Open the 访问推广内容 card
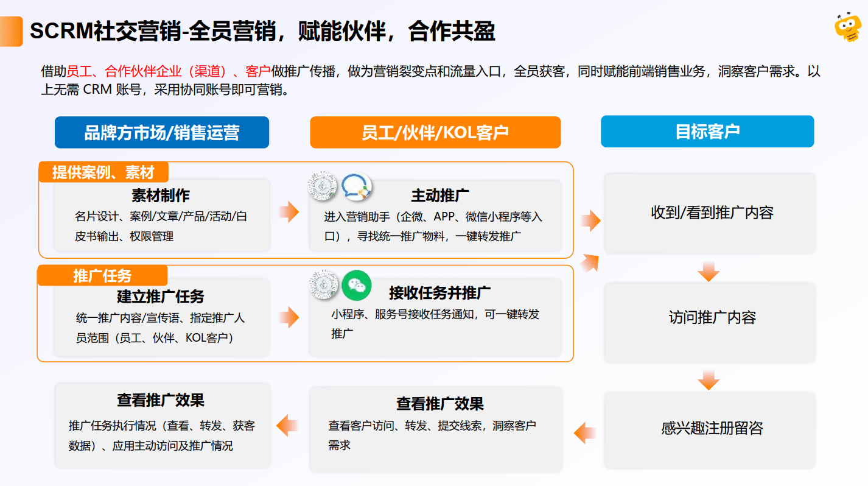 pyautogui.click(x=709, y=318)
